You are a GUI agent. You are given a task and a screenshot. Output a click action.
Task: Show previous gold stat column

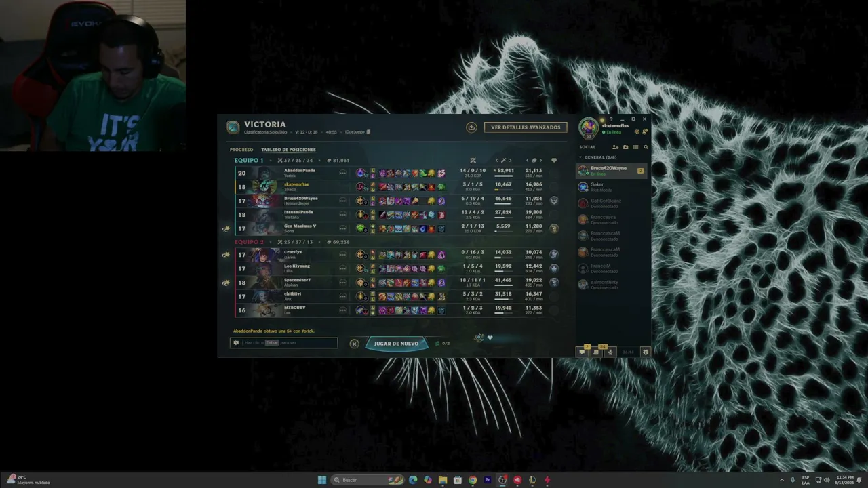click(x=528, y=161)
